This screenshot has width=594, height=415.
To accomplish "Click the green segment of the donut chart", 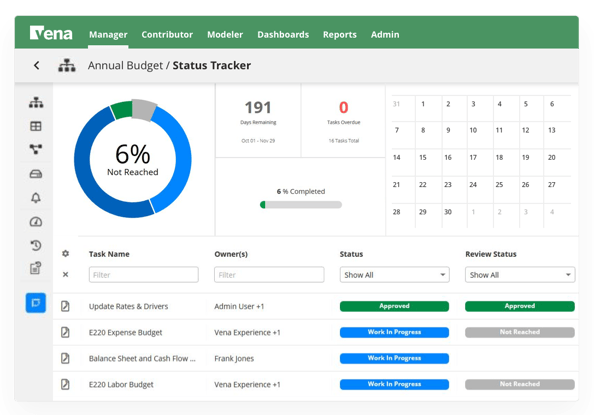I will 122,110.
